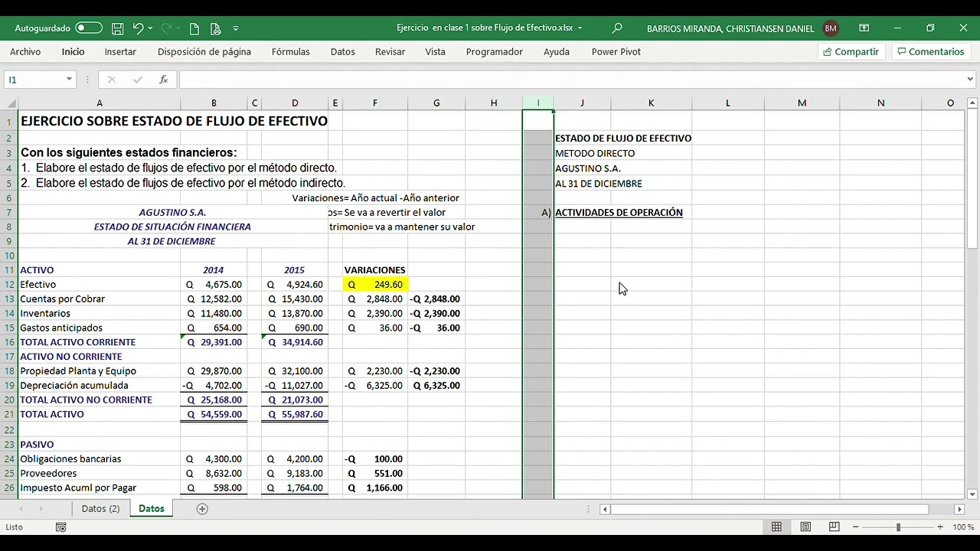980x551 pixels.
Task: Switch to the Vista tab
Action: (436, 52)
